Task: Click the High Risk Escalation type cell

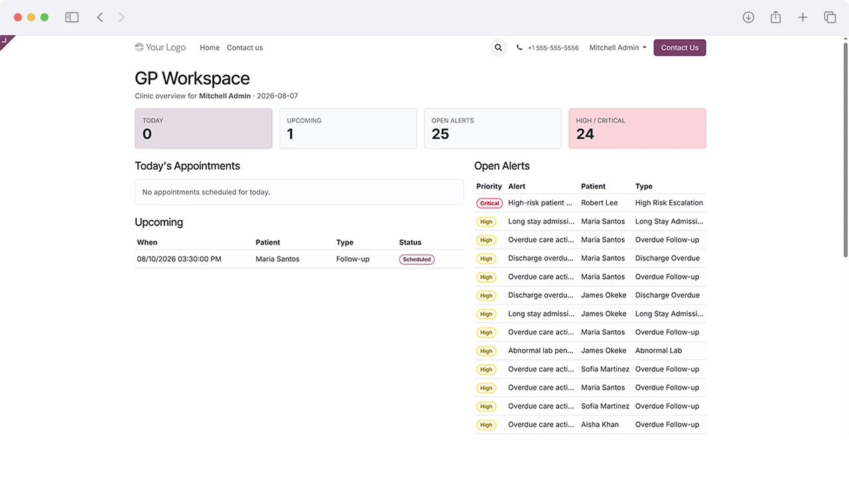Action: [x=669, y=203]
